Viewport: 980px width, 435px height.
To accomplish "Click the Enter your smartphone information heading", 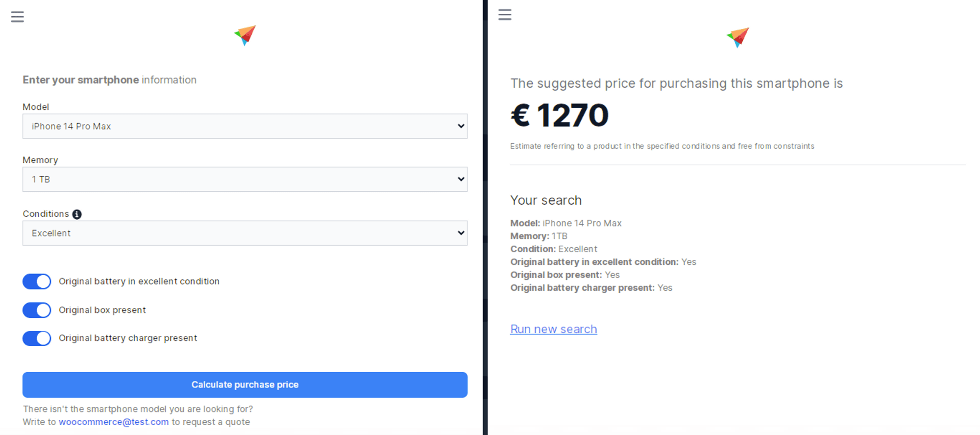I will 109,80.
